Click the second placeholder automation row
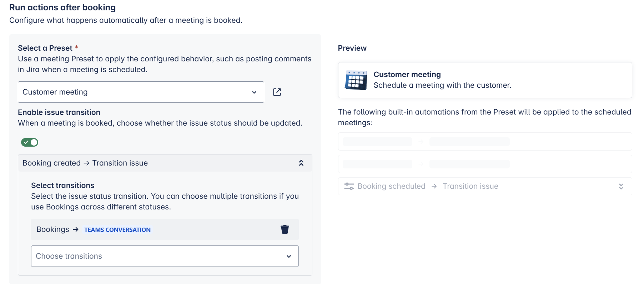This screenshot has width=644, height=284. (484, 164)
